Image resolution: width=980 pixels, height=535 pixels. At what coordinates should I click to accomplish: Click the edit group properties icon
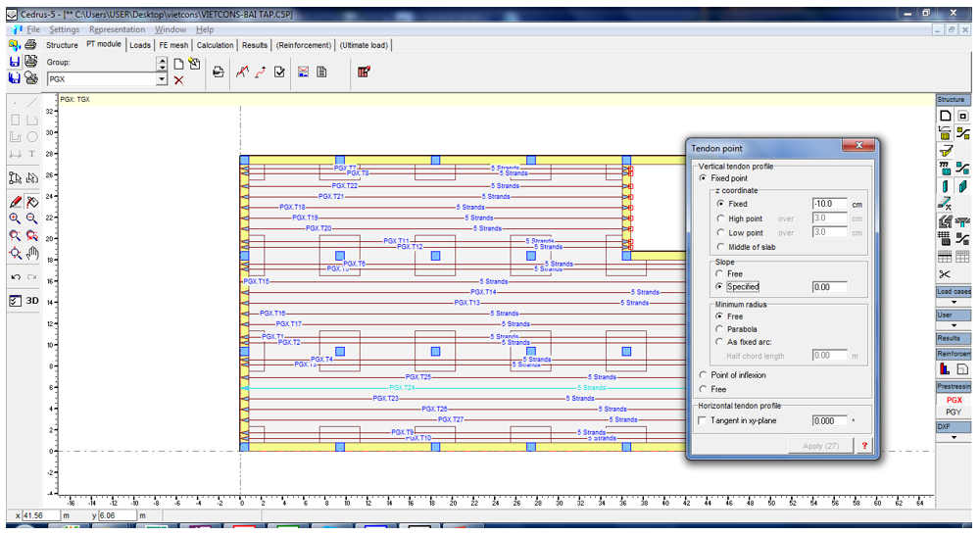pos(194,64)
